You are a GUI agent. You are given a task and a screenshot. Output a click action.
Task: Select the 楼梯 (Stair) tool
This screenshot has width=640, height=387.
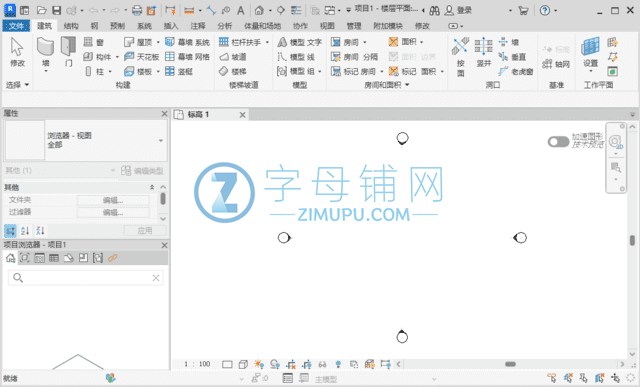(233, 71)
